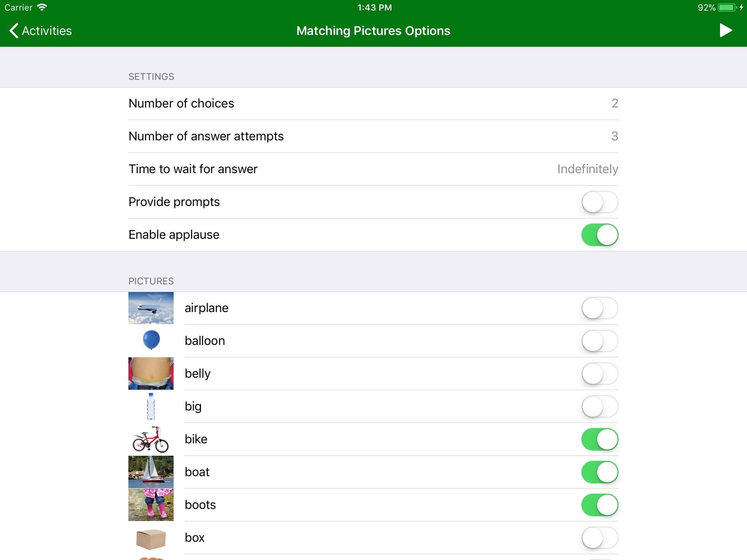Screen dimensions: 747x560
Task: Enable the belly picture toggle
Action: tap(599, 373)
